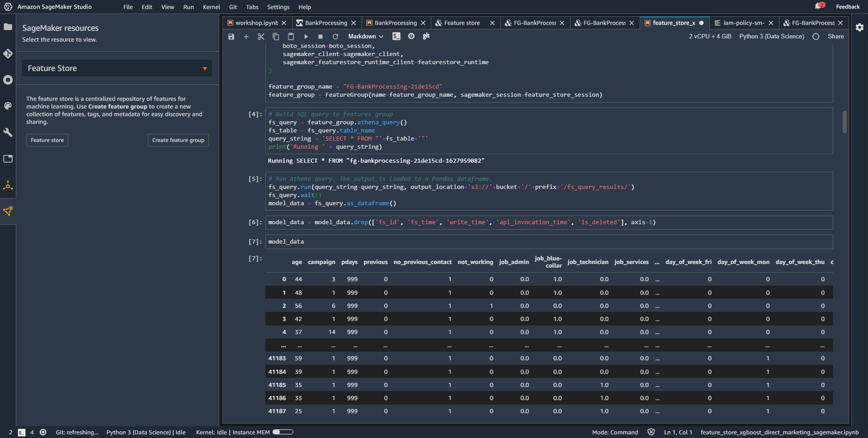Open the View menu
Viewport: 868px width, 438px height.
tap(168, 7)
